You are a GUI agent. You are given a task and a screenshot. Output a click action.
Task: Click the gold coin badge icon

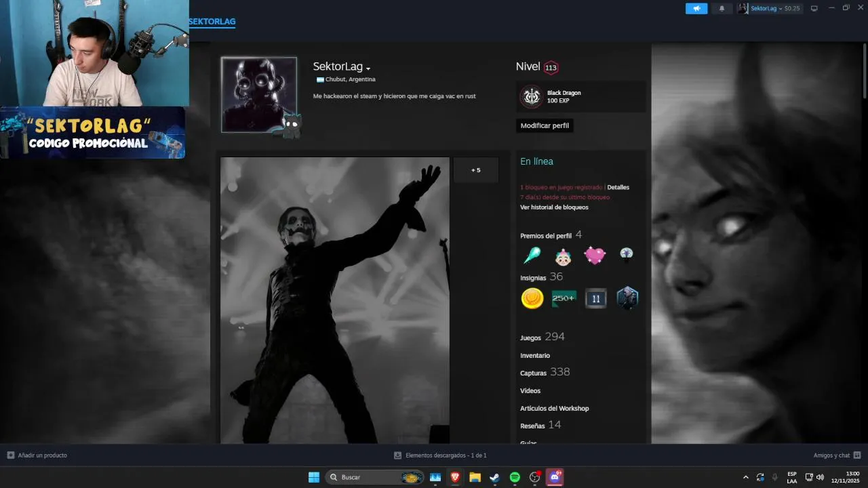click(532, 298)
